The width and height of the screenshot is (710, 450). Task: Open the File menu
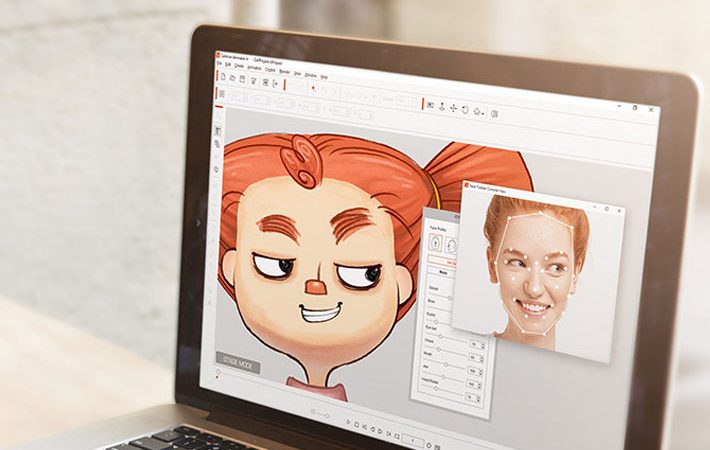click(219, 63)
